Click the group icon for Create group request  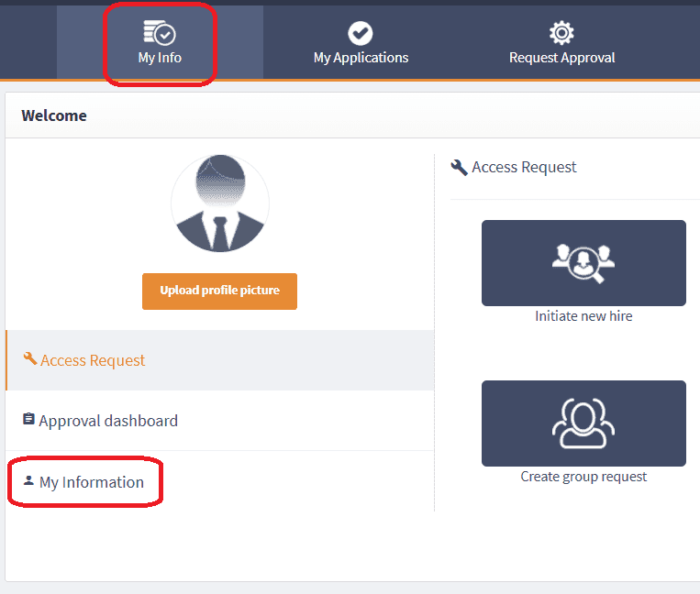pyautogui.click(x=583, y=423)
